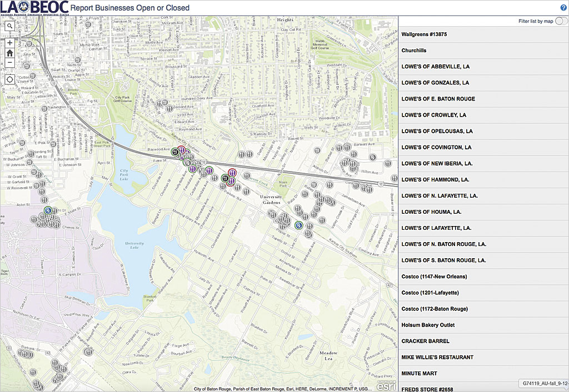Choose LOWE'S OF E. BATON ROUGE
This screenshot has width=569, height=392.
(x=483, y=99)
